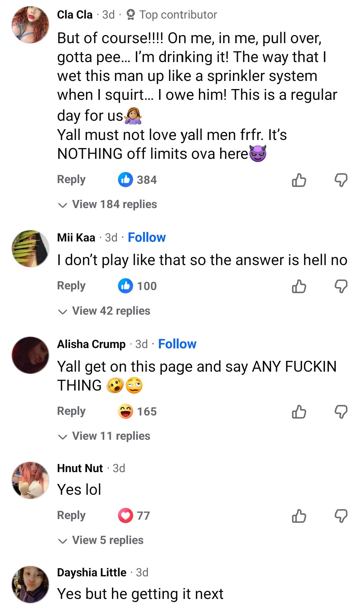Screen dimensions: 364x604
Task: Reply to Cla Cla's comment
Action: tap(71, 179)
